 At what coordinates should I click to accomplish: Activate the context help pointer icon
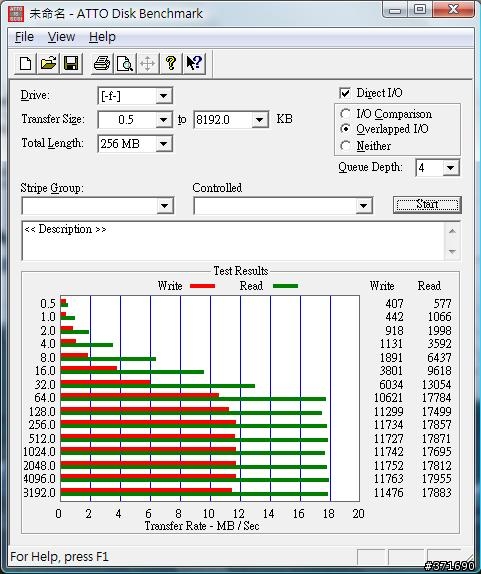click(x=194, y=64)
